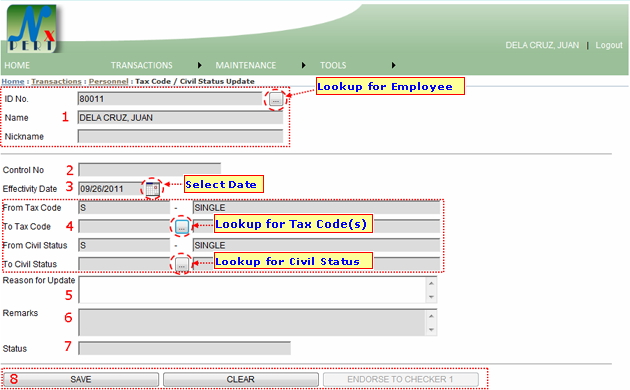Click the Logout link
The height and width of the screenshot is (390, 630).
(609, 45)
